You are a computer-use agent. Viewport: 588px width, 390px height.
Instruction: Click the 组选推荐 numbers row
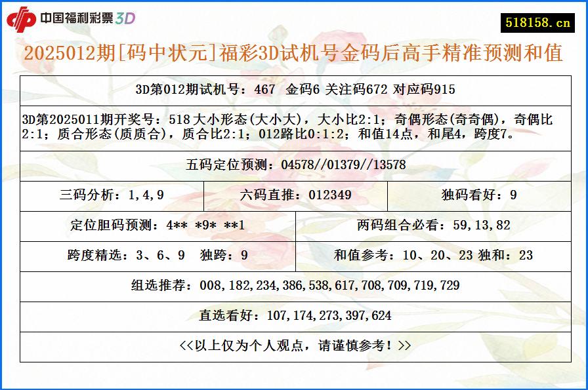(x=294, y=285)
